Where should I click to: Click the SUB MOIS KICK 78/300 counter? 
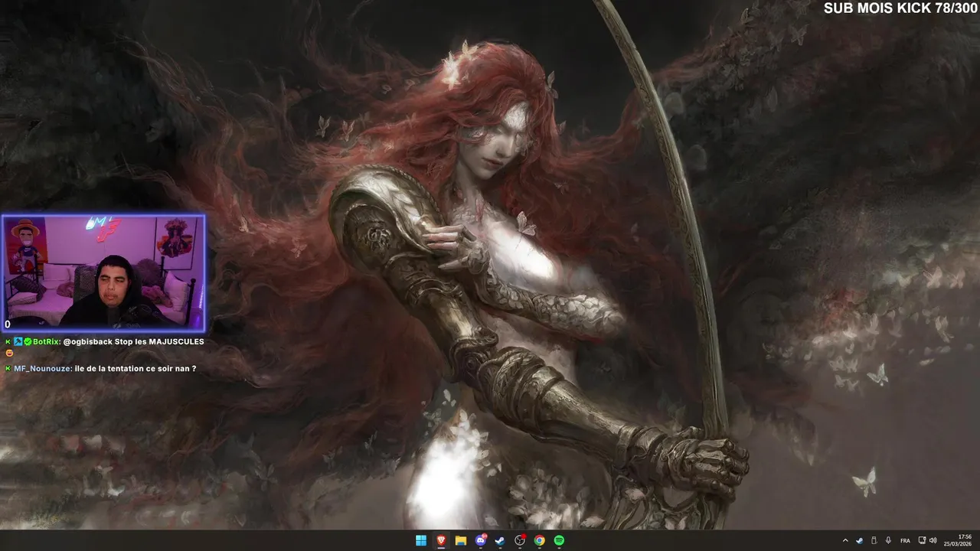click(x=900, y=8)
